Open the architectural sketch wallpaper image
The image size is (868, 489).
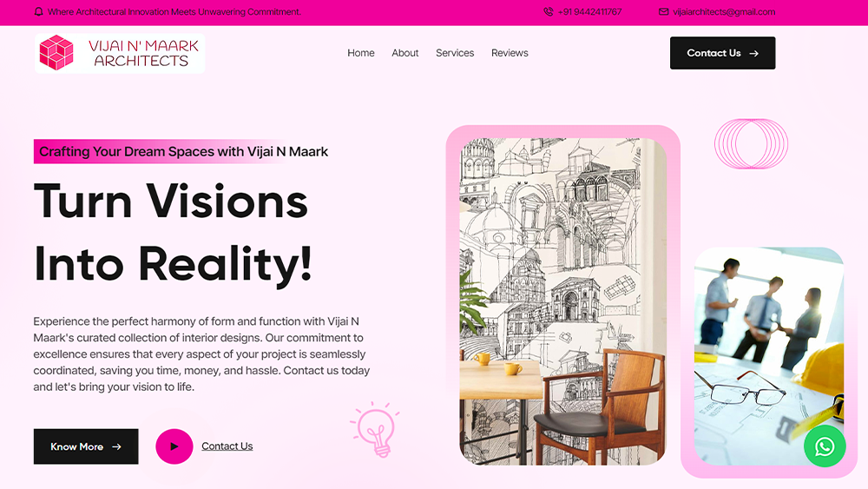[563, 301]
